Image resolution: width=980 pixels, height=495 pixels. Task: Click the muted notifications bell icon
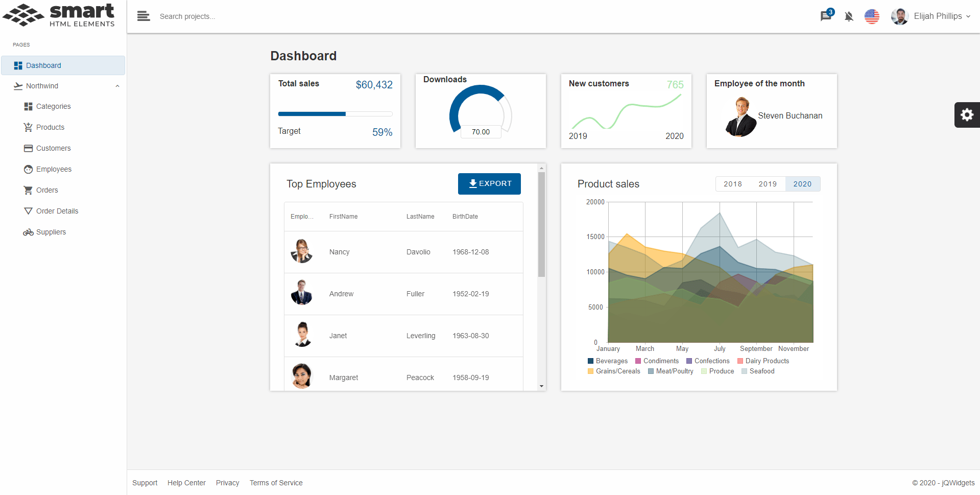(x=849, y=16)
